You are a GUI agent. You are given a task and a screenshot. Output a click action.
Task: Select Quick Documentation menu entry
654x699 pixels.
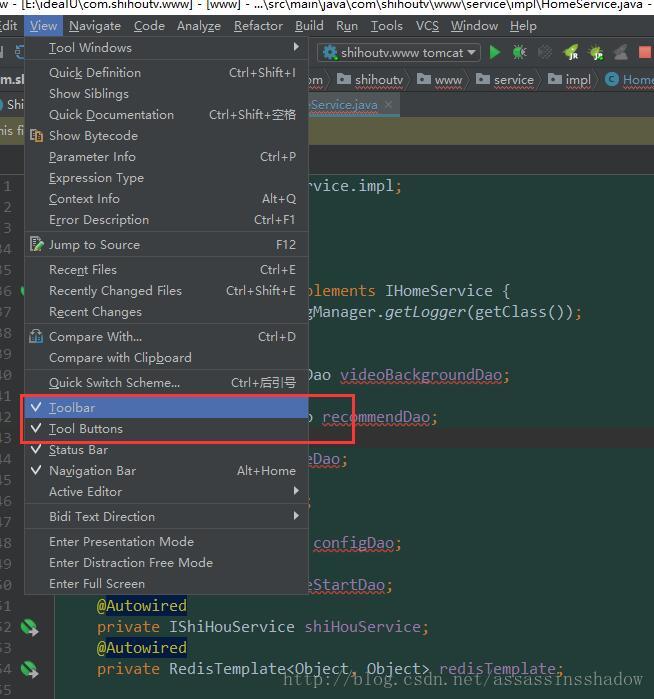click(167, 115)
